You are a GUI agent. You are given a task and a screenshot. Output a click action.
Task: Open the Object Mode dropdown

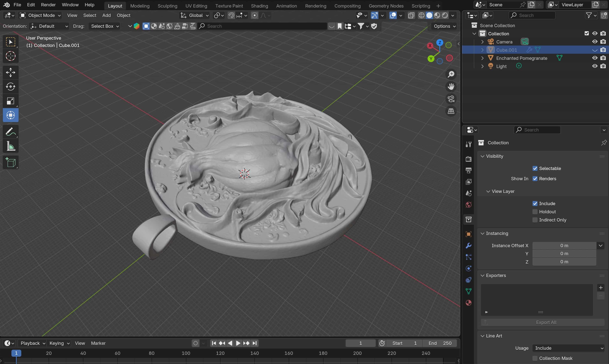coord(40,16)
